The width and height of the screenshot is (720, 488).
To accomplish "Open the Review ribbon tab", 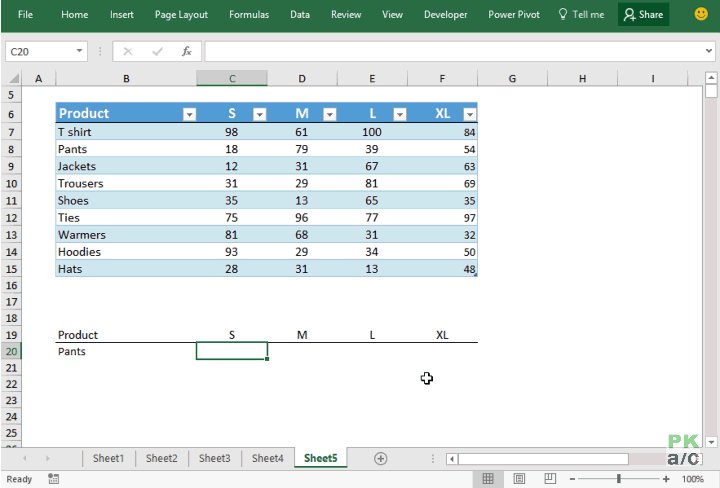I will click(x=346, y=14).
